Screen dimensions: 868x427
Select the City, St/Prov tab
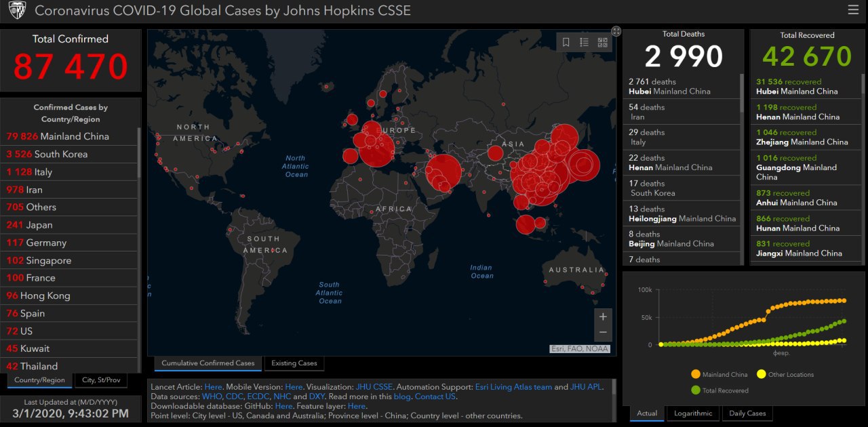click(x=101, y=380)
